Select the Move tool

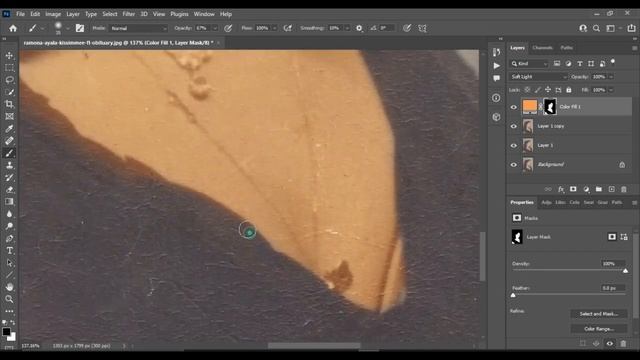[9, 55]
